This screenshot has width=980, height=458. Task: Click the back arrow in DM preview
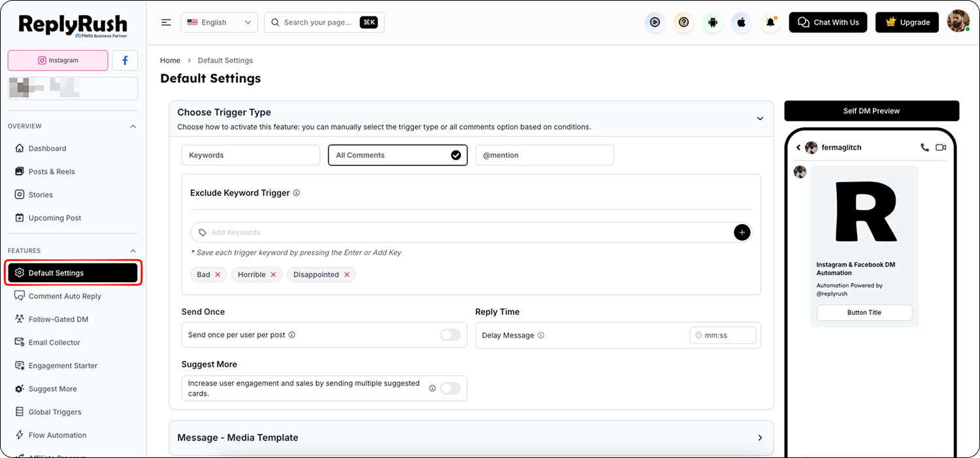pos(798,148)
